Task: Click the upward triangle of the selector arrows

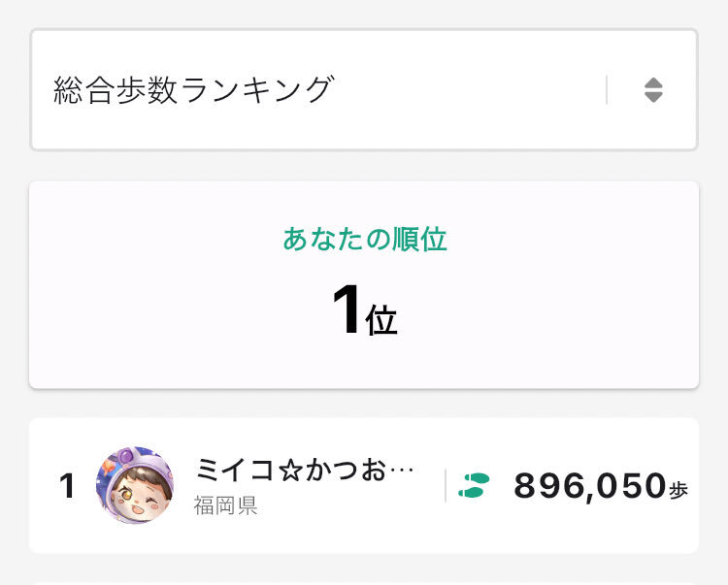Action: point(653,82)
